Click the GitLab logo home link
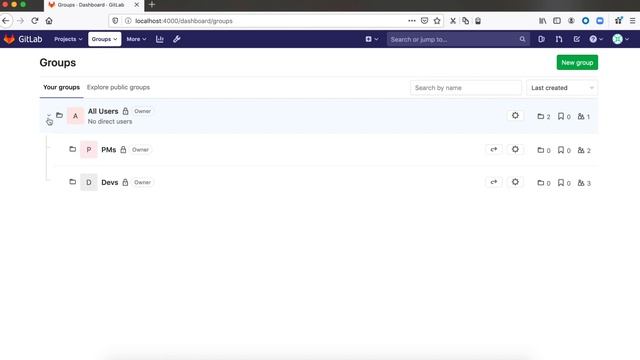The image size is (640, 360). click(23, 39)
